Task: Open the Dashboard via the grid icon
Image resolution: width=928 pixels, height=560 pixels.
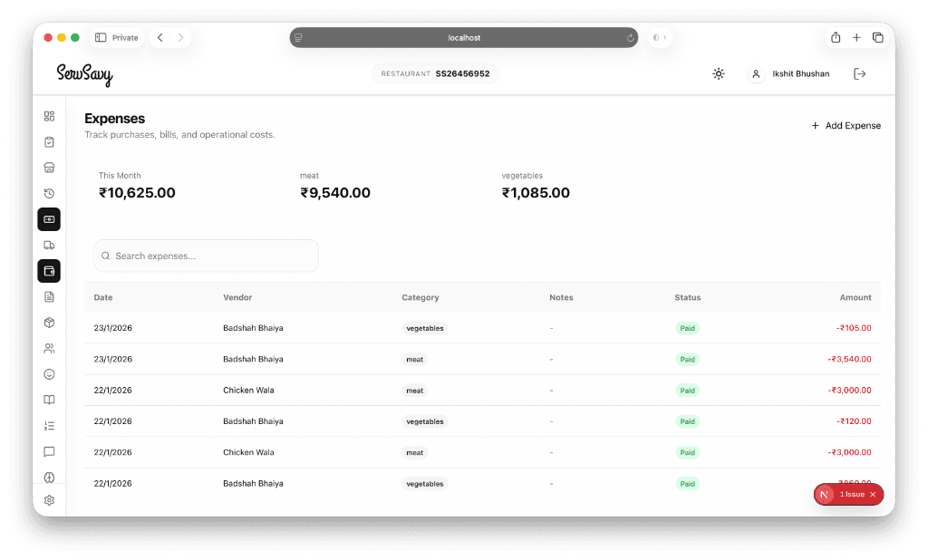Action: 49,116
